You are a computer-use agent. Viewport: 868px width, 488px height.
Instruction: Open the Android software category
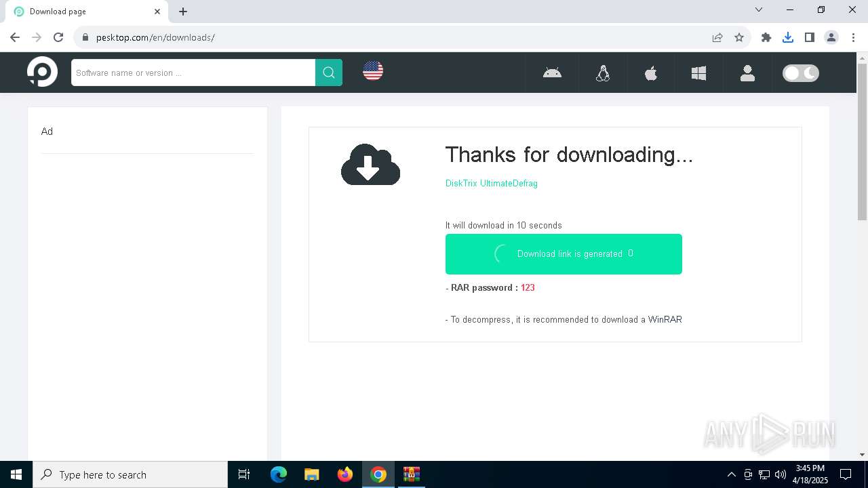click(552, 73)
